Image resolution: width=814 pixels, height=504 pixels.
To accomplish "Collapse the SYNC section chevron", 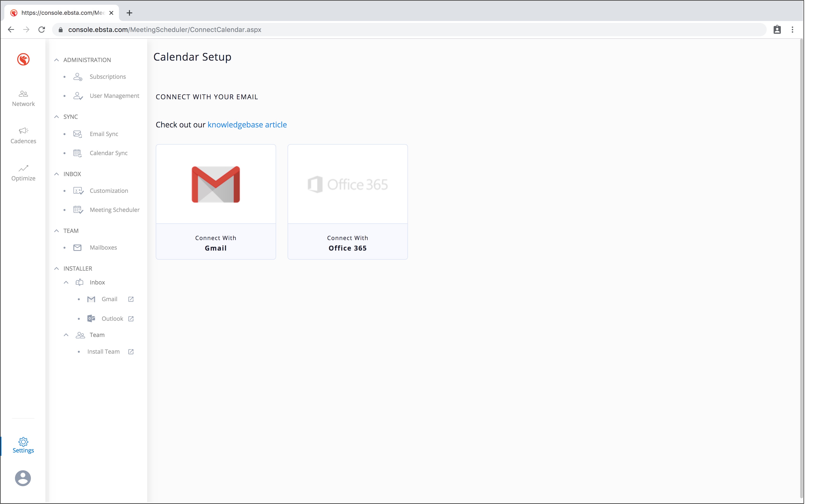I will coord(57,117).
